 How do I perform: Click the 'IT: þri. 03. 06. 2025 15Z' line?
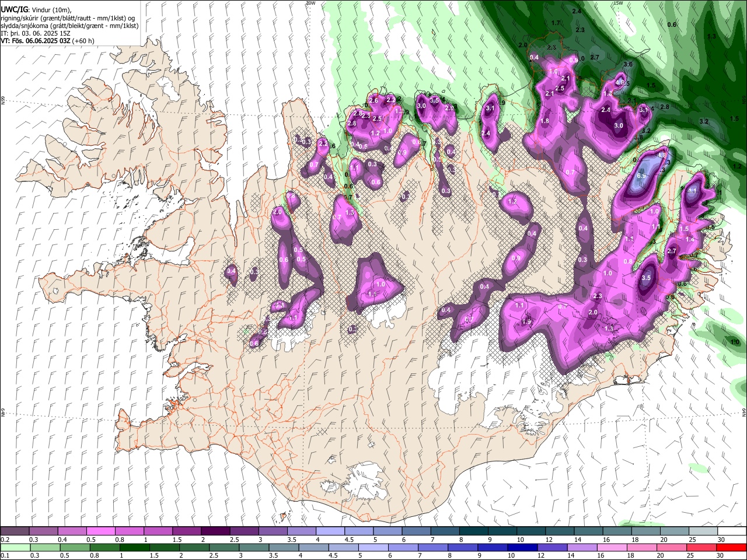[36, 33]
